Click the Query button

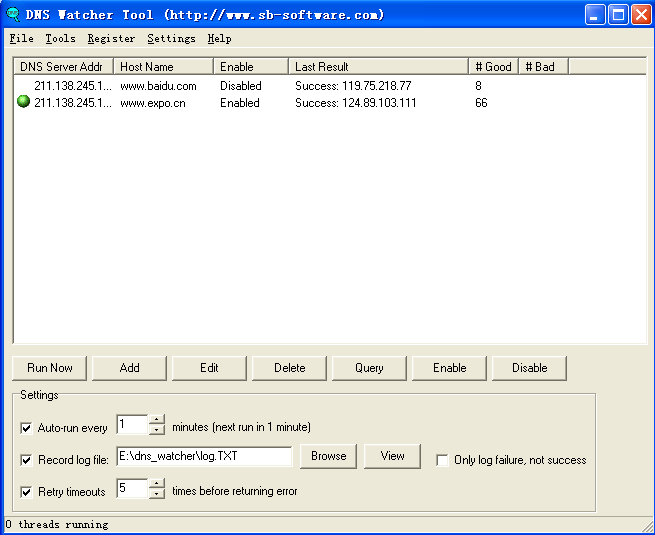369,368
